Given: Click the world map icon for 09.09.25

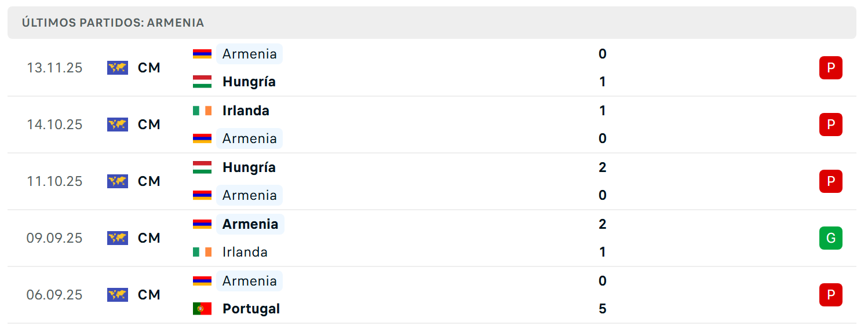Looking at the screenshot, I should point(118,238).
